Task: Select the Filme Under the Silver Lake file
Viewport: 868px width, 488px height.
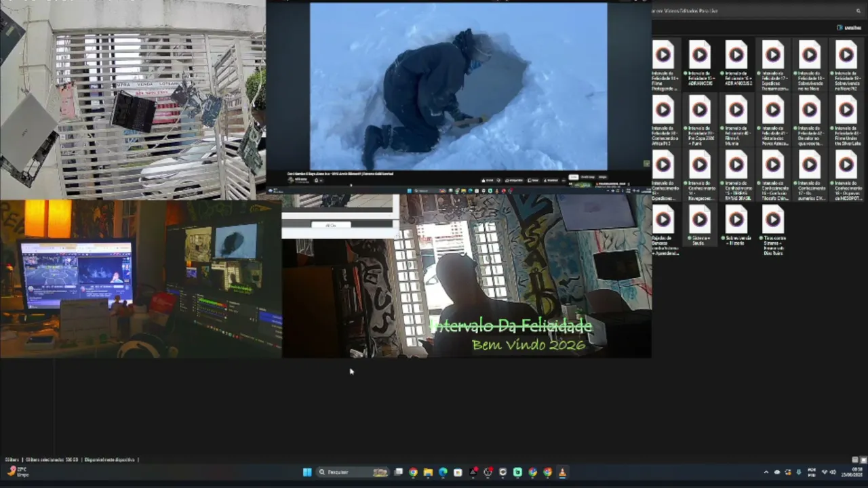Action: pos(846,121)
